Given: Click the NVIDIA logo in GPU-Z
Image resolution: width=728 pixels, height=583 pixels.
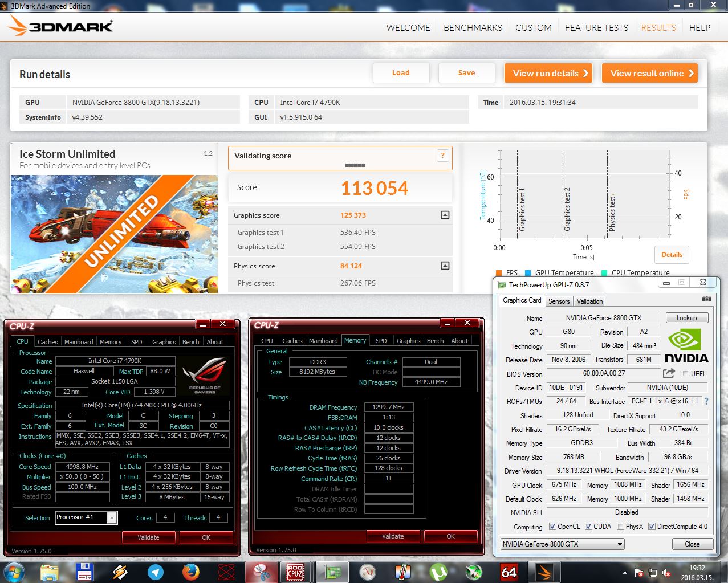Looking at the screenshot, I should tap(686, 346).
